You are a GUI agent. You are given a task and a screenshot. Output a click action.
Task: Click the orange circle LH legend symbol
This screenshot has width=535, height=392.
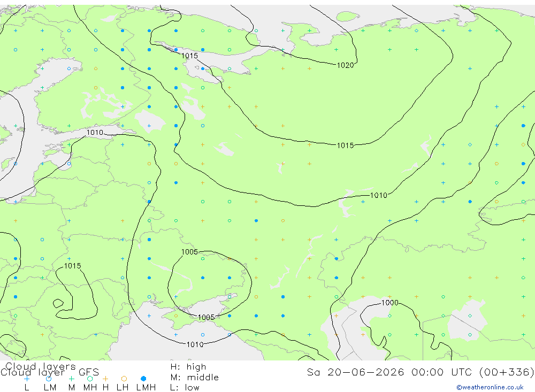[124, 379]
